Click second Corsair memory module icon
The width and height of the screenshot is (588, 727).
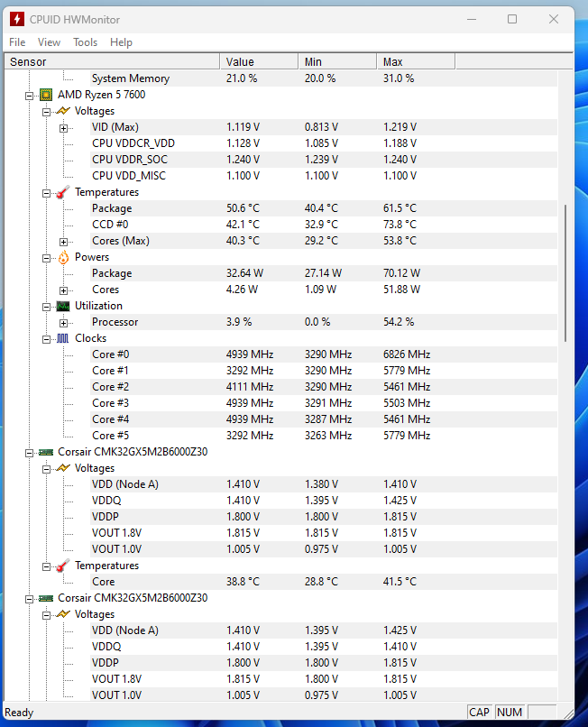[45, 598]
